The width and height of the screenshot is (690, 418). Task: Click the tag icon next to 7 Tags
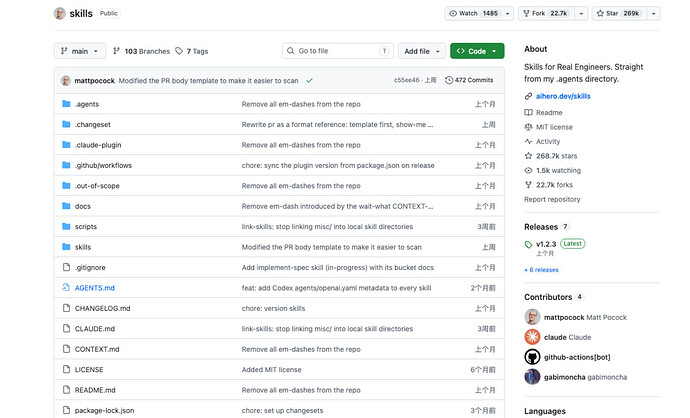[179, 51]
